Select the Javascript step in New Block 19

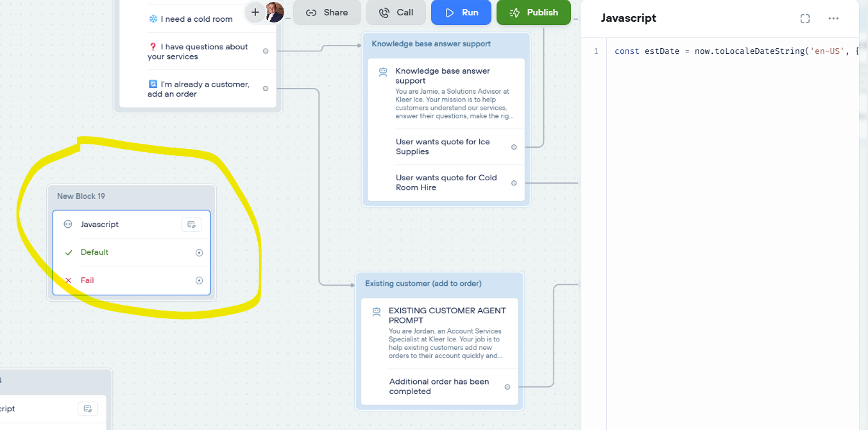(132, 225)
